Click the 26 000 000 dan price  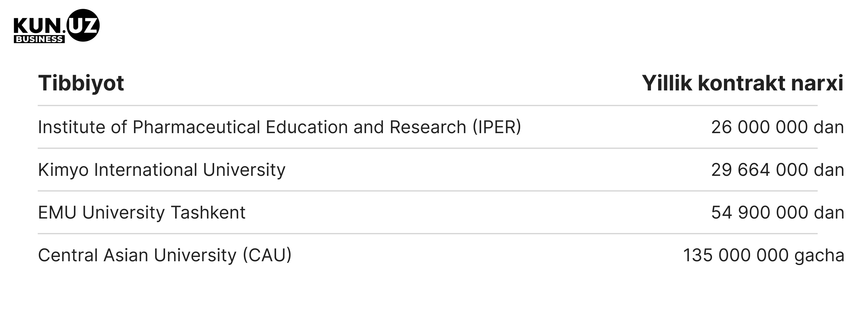coord(778,127)
